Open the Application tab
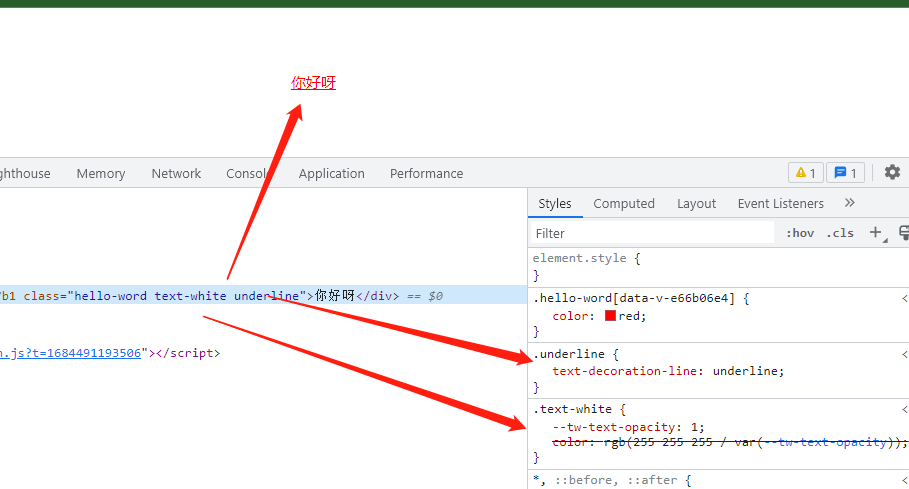909x489 pixels. click(x=332, y=173)
